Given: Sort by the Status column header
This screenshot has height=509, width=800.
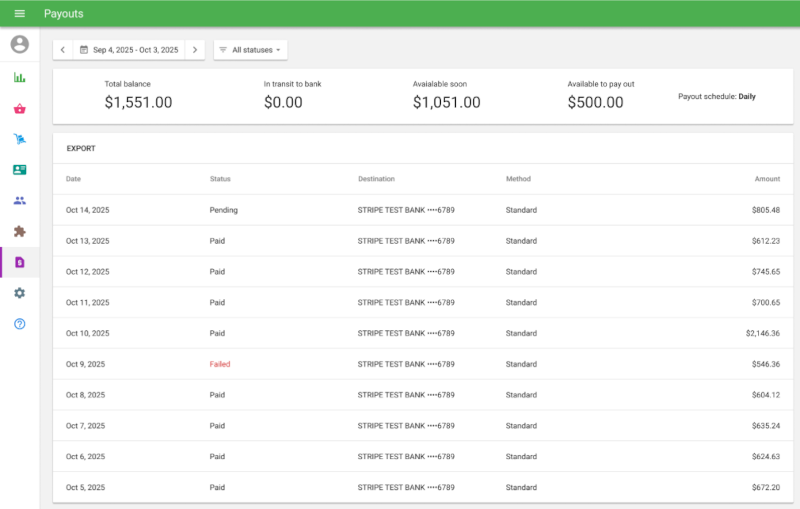Looking at the screenshot, I should (x=220, y=179).
